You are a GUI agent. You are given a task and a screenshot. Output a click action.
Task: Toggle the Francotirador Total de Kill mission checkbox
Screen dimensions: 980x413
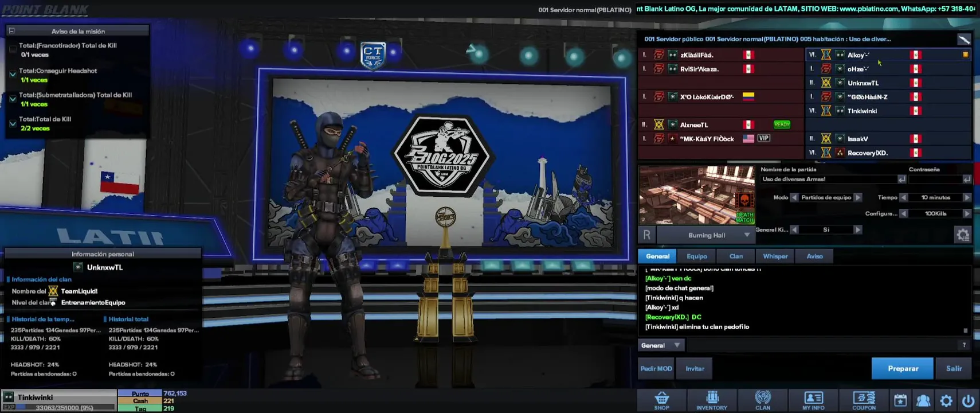click(x=13, y=50)
